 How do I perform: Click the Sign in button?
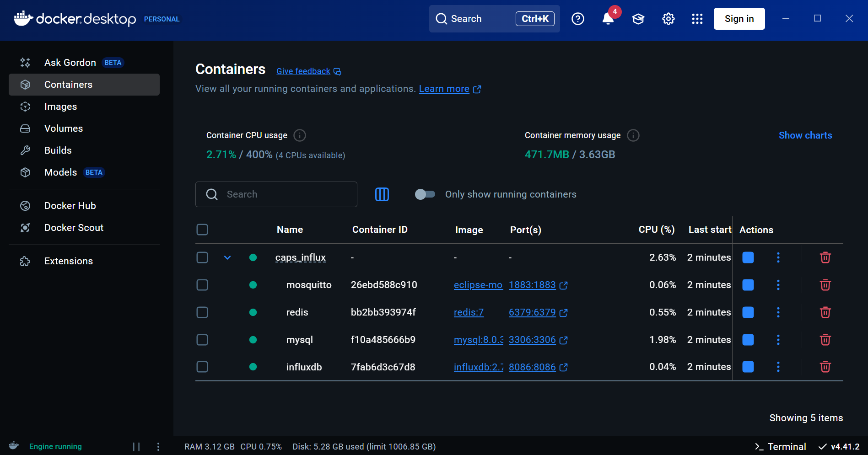click(739, 19)
